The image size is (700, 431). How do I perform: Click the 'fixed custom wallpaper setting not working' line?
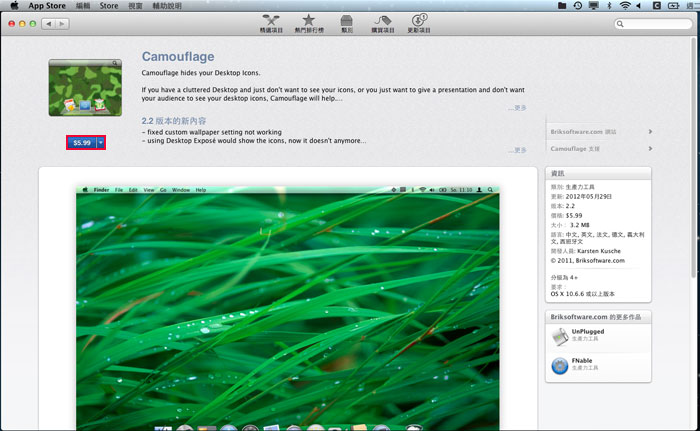212,132
